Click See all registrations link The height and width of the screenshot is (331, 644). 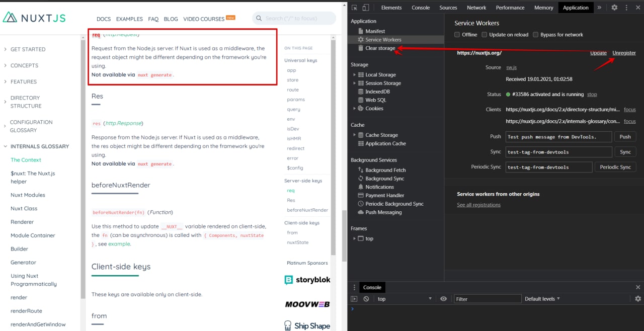coord(478,205)
